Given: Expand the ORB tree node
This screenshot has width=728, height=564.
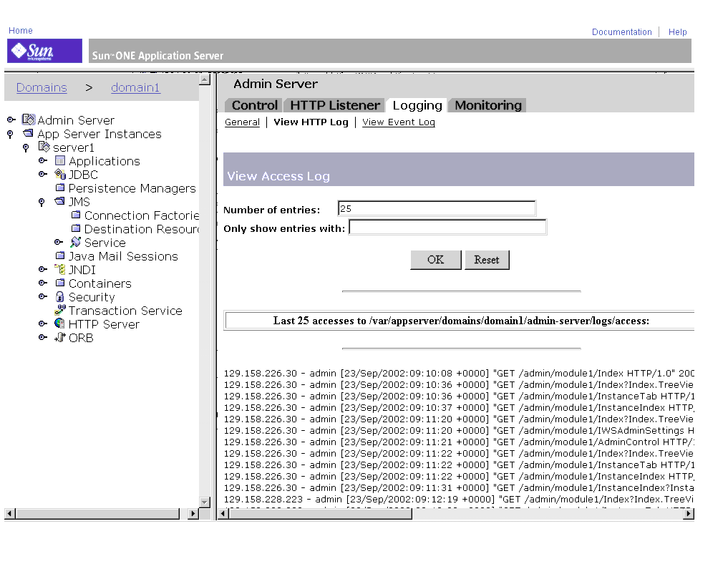Looking at the screenshot, I should [x=43, y=337].
